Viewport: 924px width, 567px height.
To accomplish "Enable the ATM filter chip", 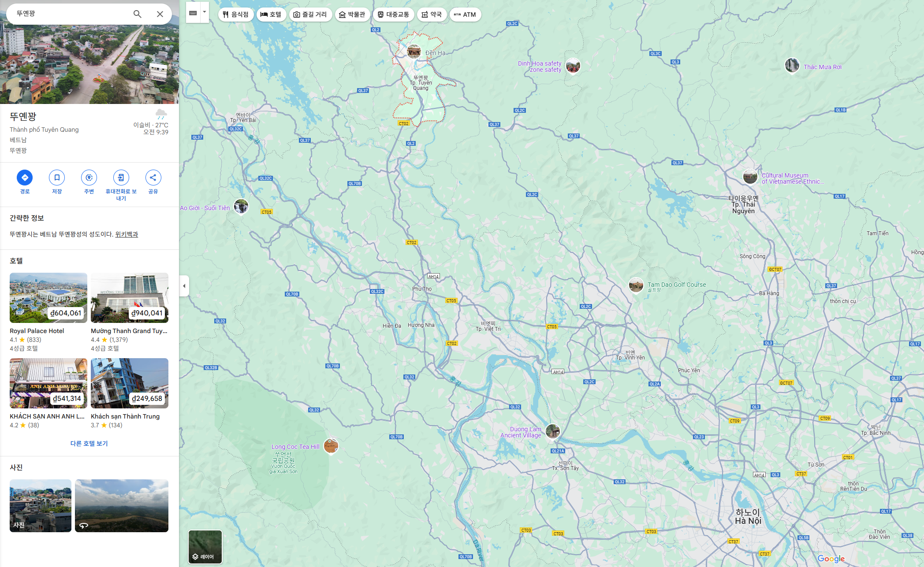I will (465, 15).
